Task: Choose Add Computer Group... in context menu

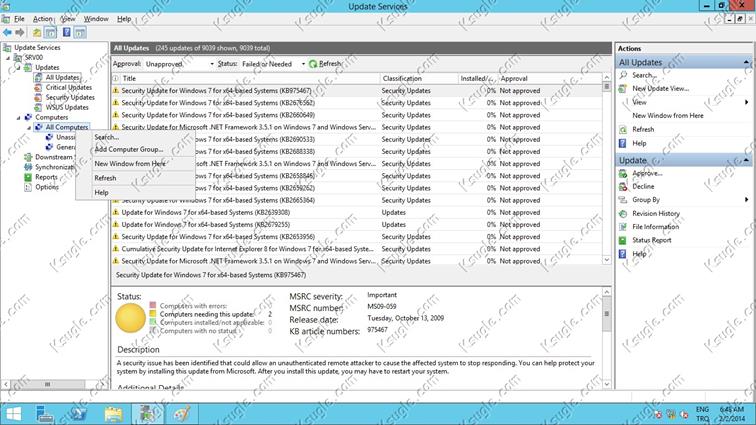Action: pyautogui.click(x=135, y=149)
